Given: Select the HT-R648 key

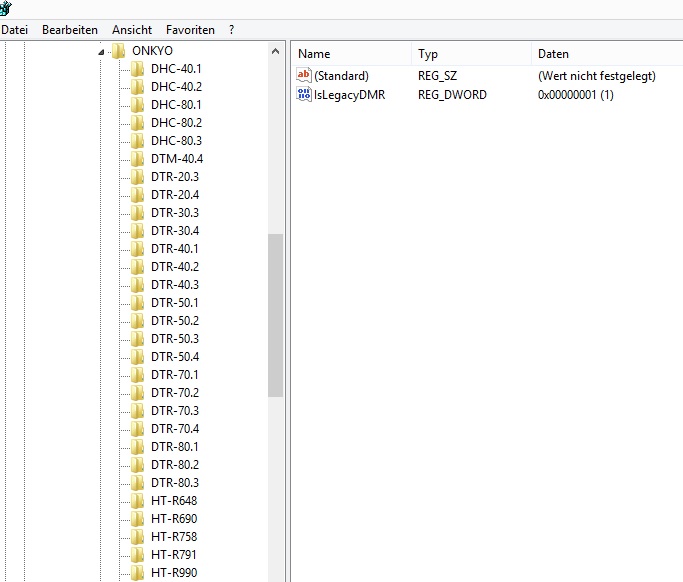Looking at the screenshot, I should point(174,501).
